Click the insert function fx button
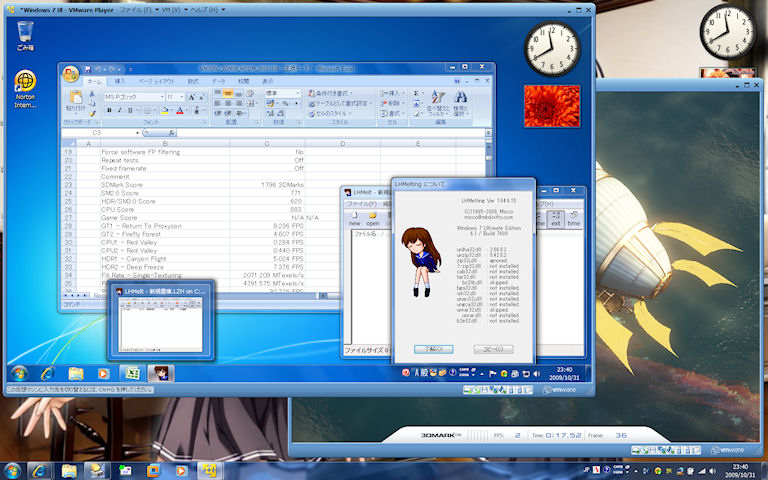This screenshot has width=768, height=480. 171,133
